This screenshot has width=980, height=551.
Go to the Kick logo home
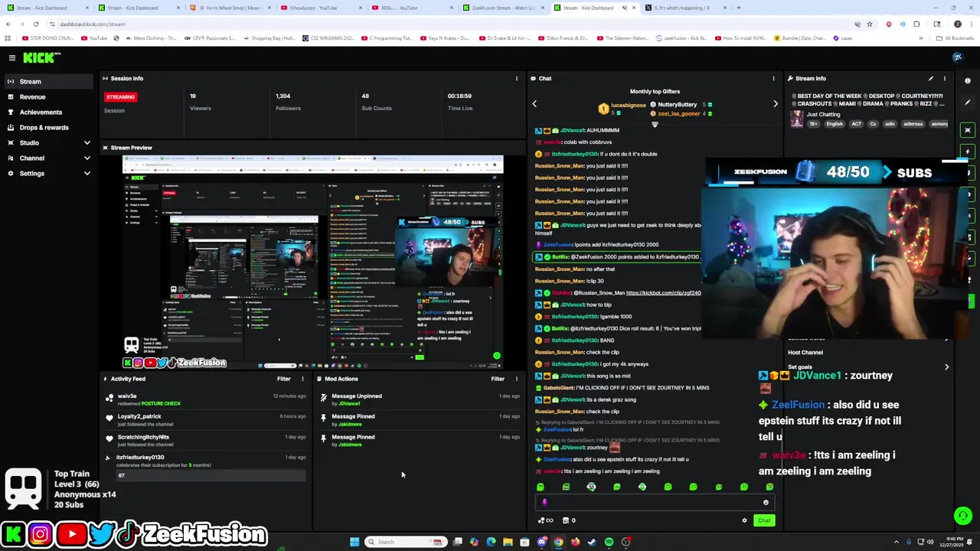tap(42, 57)
